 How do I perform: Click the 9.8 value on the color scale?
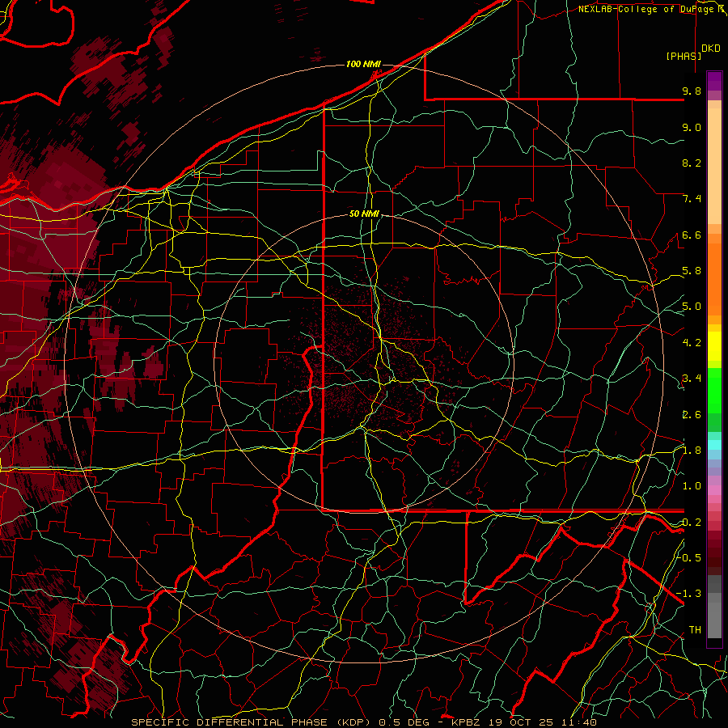coord(692,91)
